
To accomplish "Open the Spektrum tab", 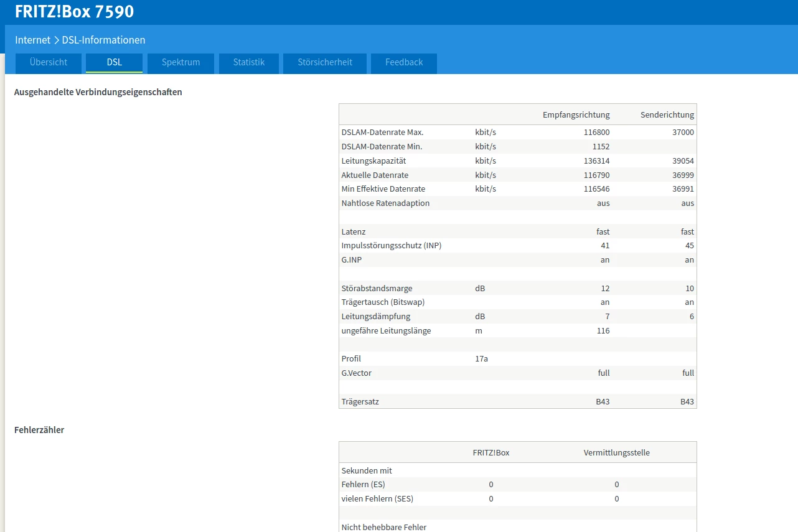I will [181, 63].
